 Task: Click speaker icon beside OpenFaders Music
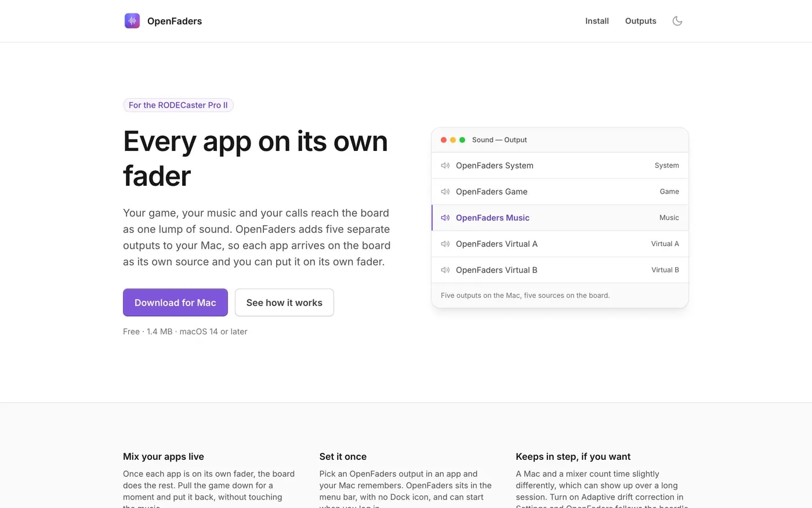pyautogui.click(x=445, y=218)
